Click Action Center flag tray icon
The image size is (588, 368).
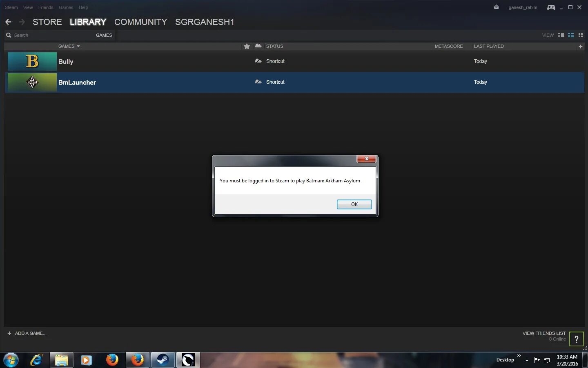coord(537,360)
